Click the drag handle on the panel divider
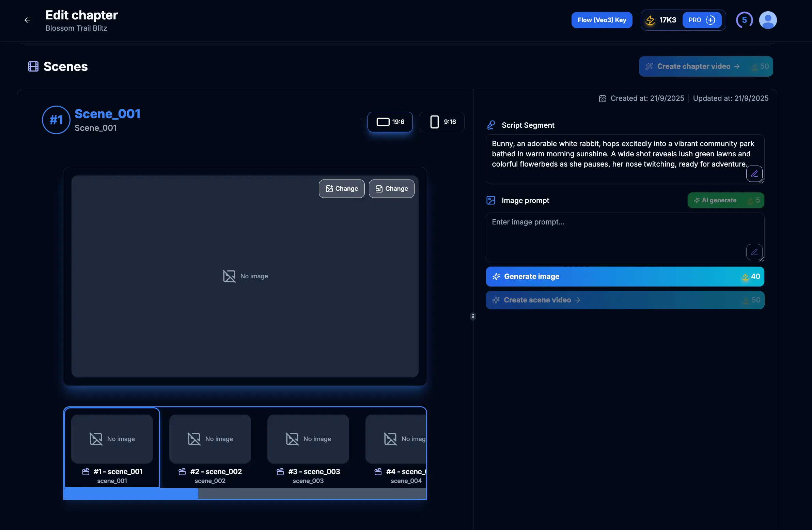This screenshot has height=530, width=812. [x=472, y=316]
